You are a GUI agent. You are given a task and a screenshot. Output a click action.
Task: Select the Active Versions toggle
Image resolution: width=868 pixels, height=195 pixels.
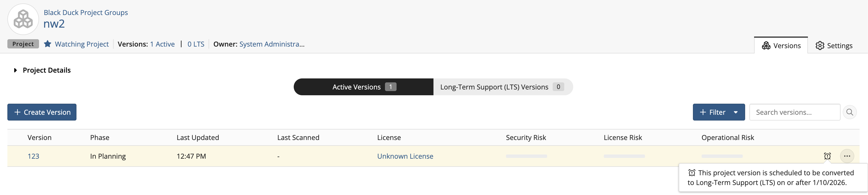[x=363, y=87]
